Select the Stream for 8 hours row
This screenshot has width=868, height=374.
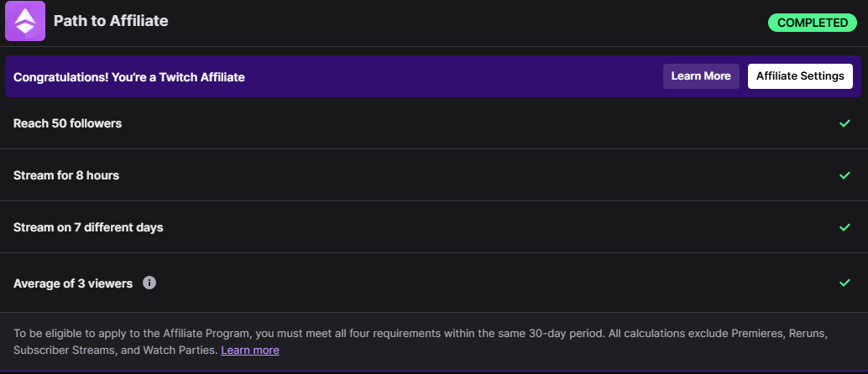[x=434, y=175]
